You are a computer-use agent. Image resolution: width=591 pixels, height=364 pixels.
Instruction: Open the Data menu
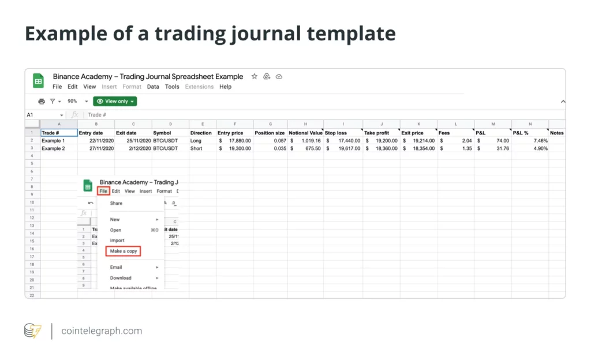pyautogui.click(x=152, y=87)
